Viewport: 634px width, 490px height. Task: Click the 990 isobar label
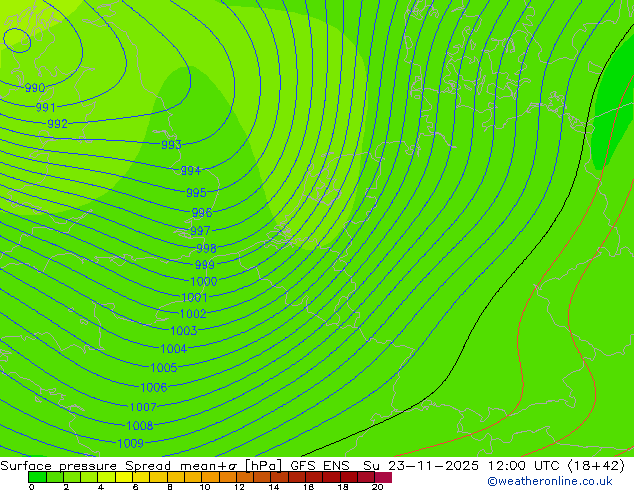pos(35,88)
